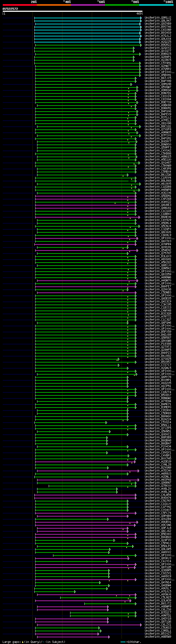Viewport: 176px width, 644px height.
Task: Select the UniRef100_C5G7M7 entry
Action: pyautogui.click(x=158, y=501)
